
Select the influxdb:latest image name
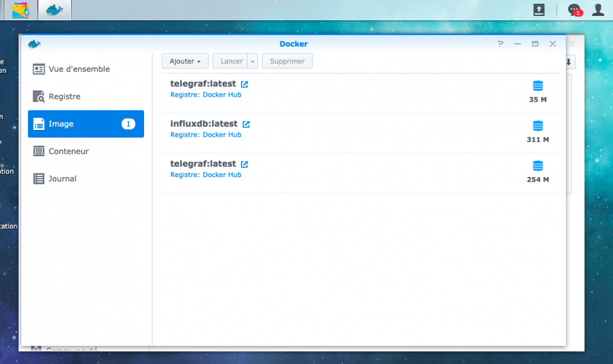pyautogui.click(x=204, y=124)
